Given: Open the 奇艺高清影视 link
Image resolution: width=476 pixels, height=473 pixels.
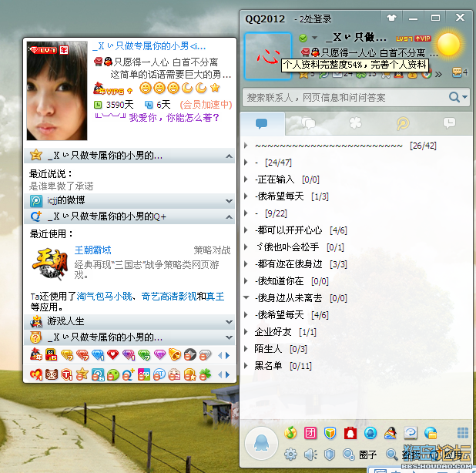Looking at the screenshot, I should [169, 297].
